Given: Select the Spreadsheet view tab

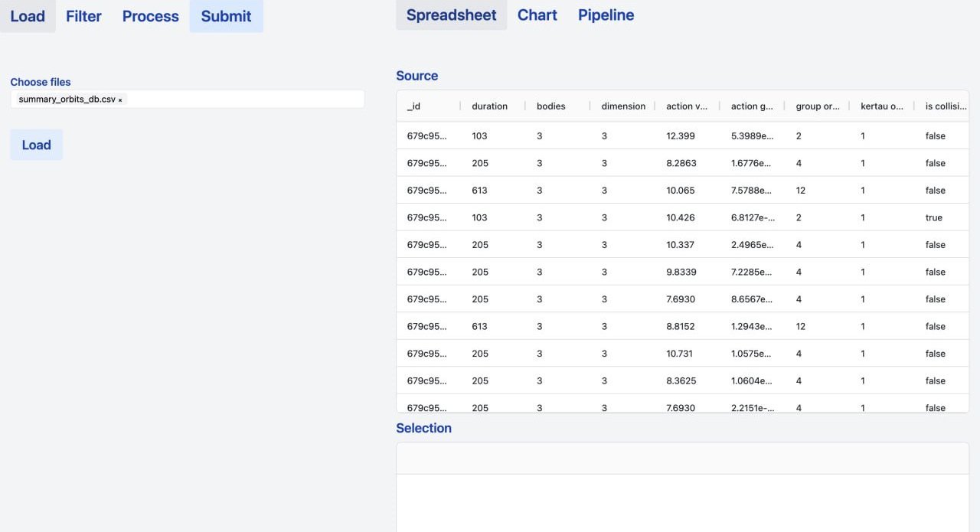Looking at the screenshot, I should [451, 15].
